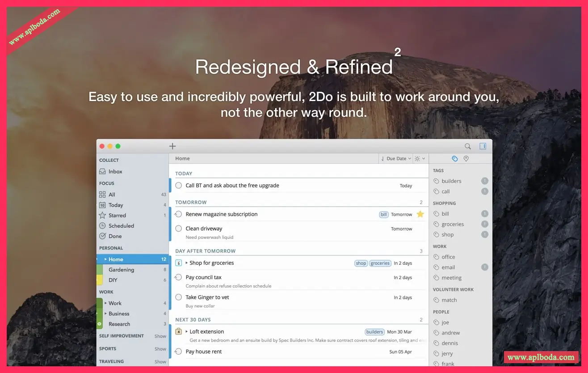Show the Self Improvement group

tap(160, 336)
